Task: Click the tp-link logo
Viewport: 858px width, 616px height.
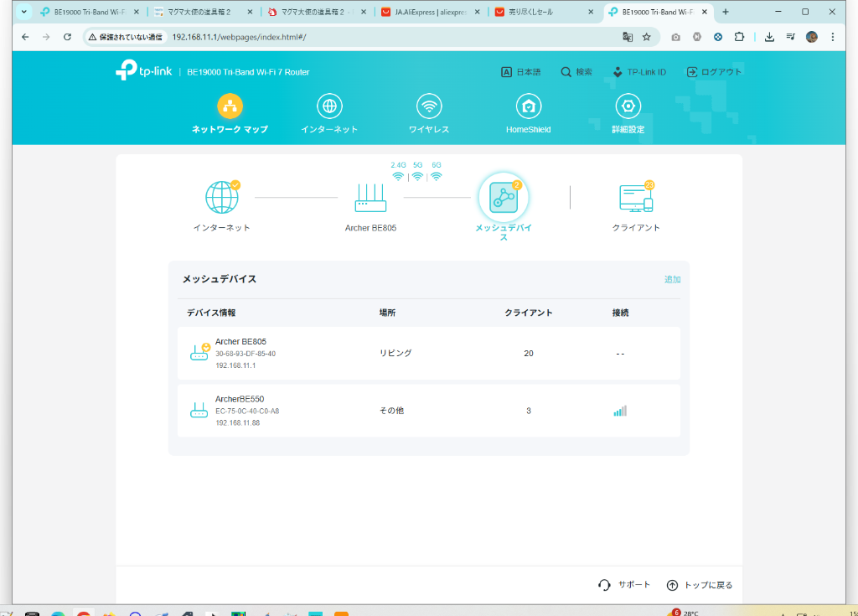Action: 144,71
